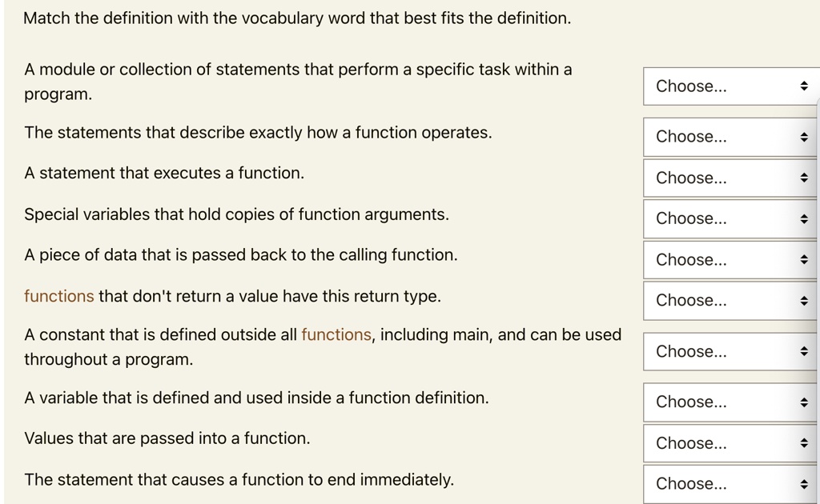This screenshot has height=504, width=820.
Task: Expand dropdown for 'constant defined outside all functions'
Action: point(730,351)
